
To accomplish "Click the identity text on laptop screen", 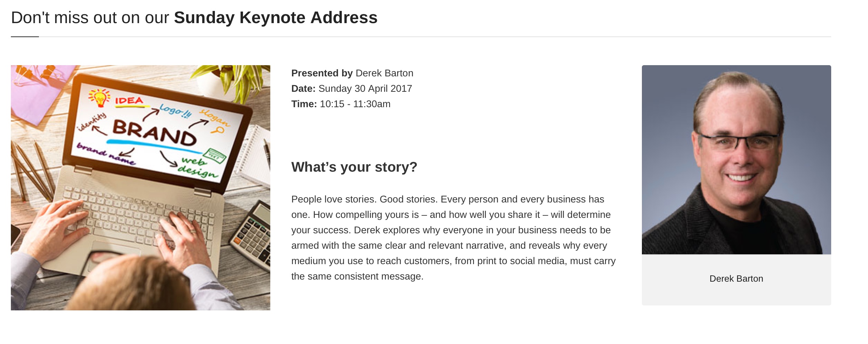I will (91, 122).
